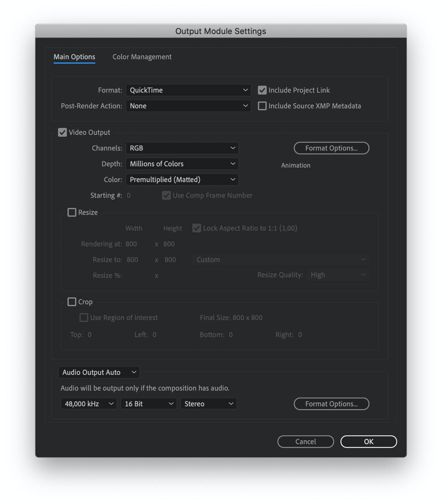Image resolution: width=442 pixels, height=504 pixels.
Task: Open the Depth dropdown showing Millions of Colors
Action: click(x=182, y=164)
